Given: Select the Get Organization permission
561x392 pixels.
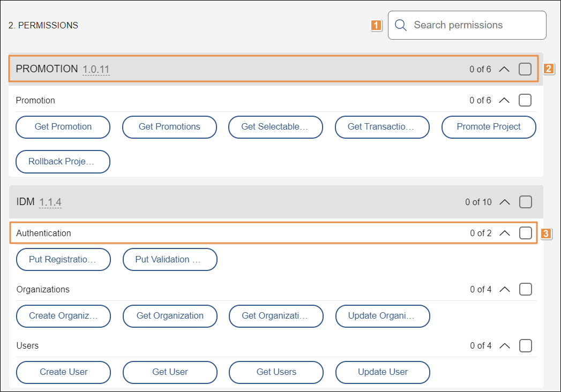Looking at the screenshot, I should (x=170, y=316).
